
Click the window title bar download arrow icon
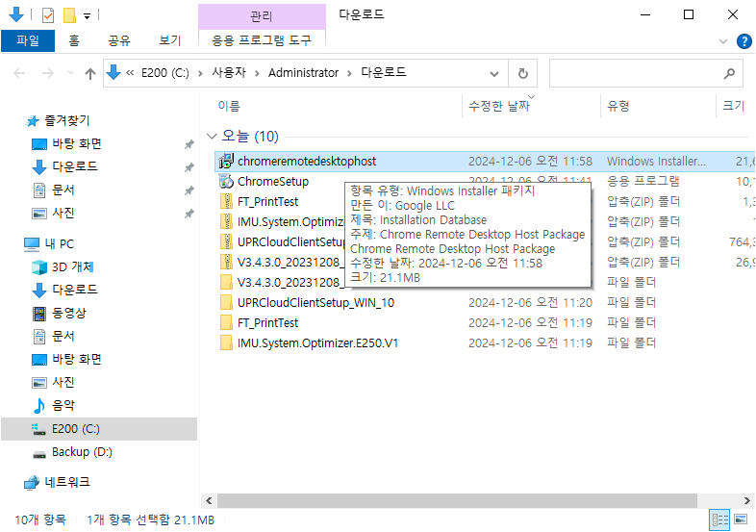(x=16, y=15)
